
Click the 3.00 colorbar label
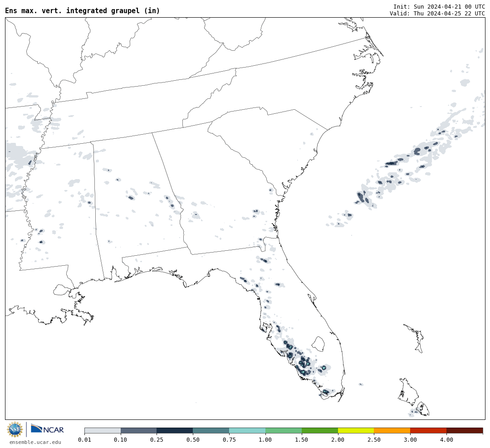click(x=410, y=439)
